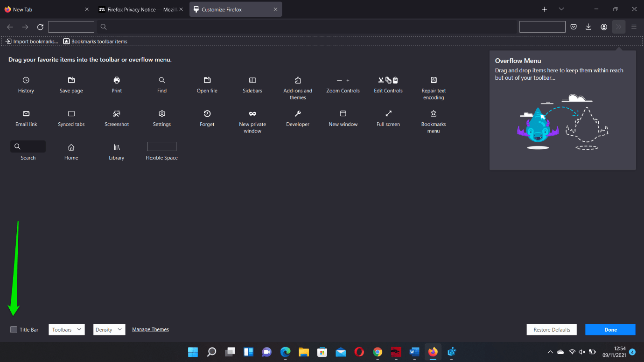Enable the Title Bar checkbox

click(x=14, y=330)
